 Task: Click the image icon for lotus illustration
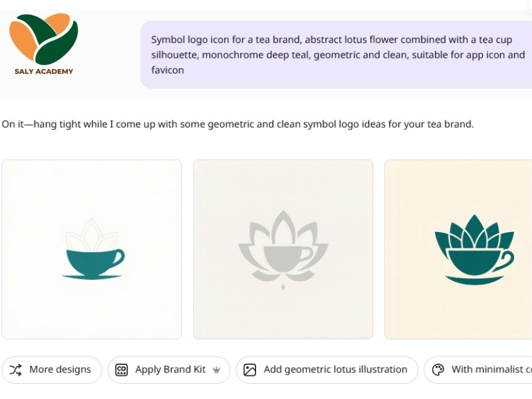click(250, 370)
